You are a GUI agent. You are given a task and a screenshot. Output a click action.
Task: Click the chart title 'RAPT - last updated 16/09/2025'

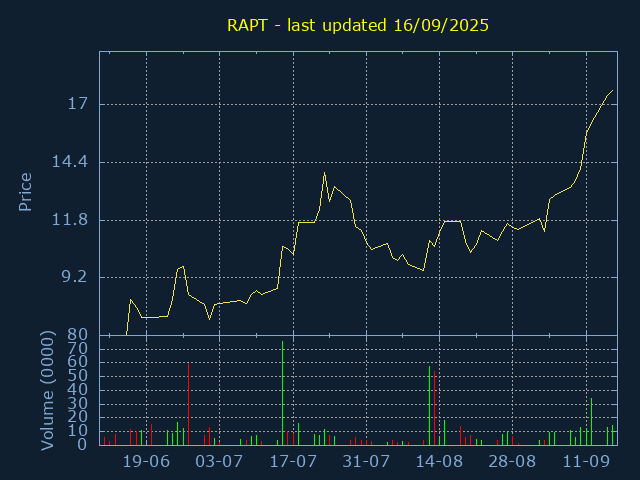coord(358,25)
